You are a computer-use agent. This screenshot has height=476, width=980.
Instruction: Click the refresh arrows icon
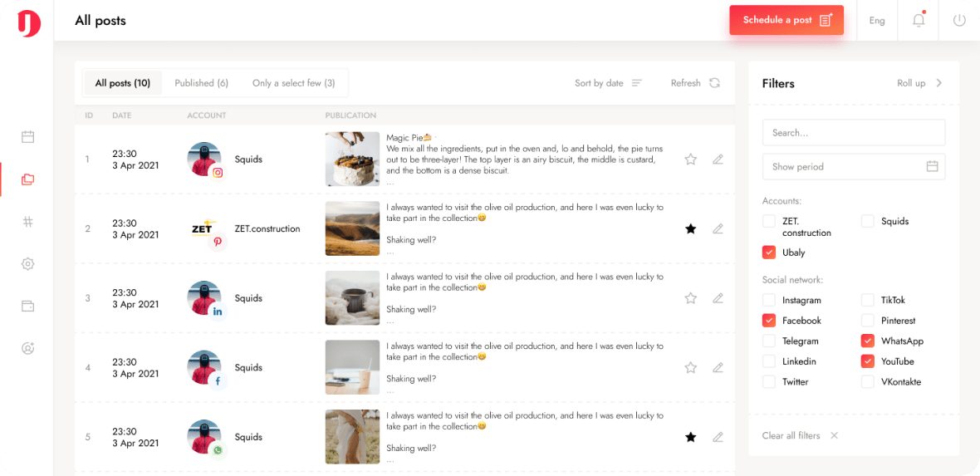(x=714, y=83)
